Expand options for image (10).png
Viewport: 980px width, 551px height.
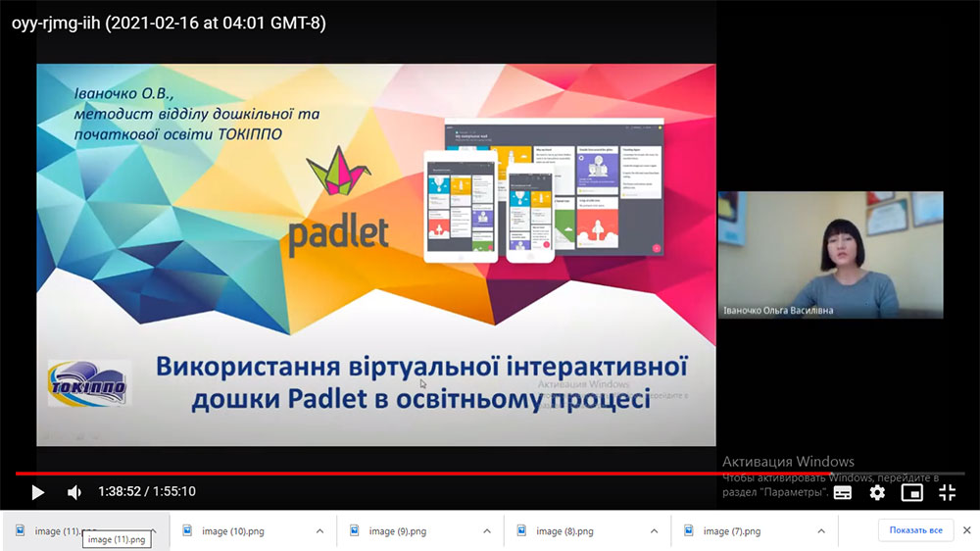[x=320, y=531]
